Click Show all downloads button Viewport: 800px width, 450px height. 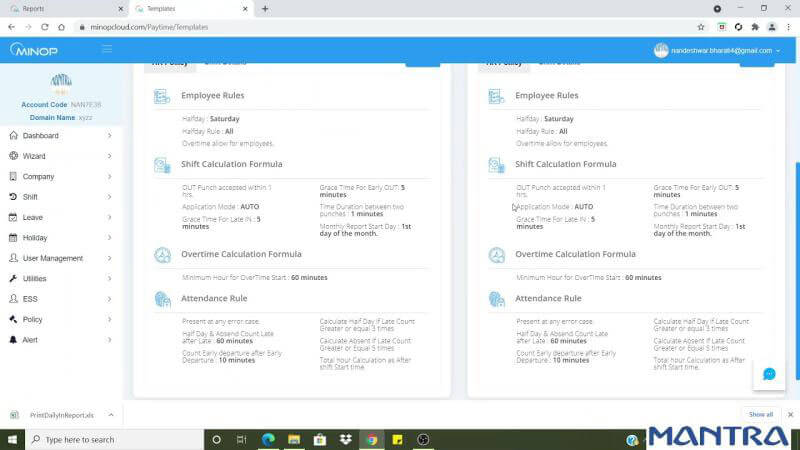pos(761,414)
